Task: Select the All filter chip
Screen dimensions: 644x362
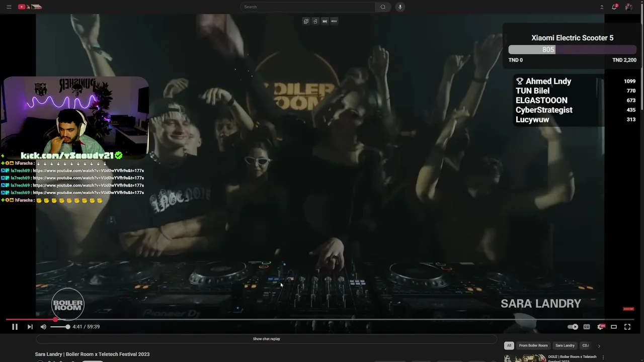Action: coord(509,345)
